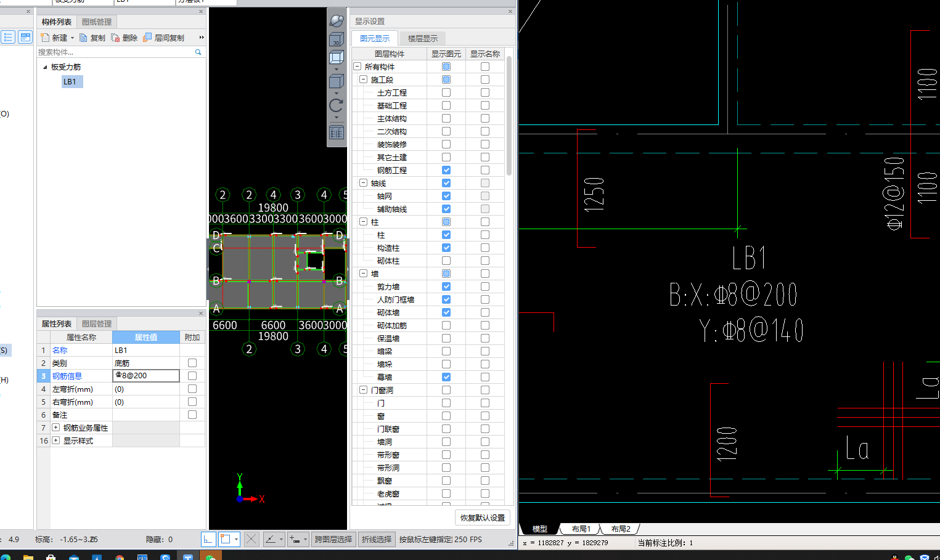Click the angle snap status icon
The width and height of the screenshot is (940, 560).
pos(271,539)
